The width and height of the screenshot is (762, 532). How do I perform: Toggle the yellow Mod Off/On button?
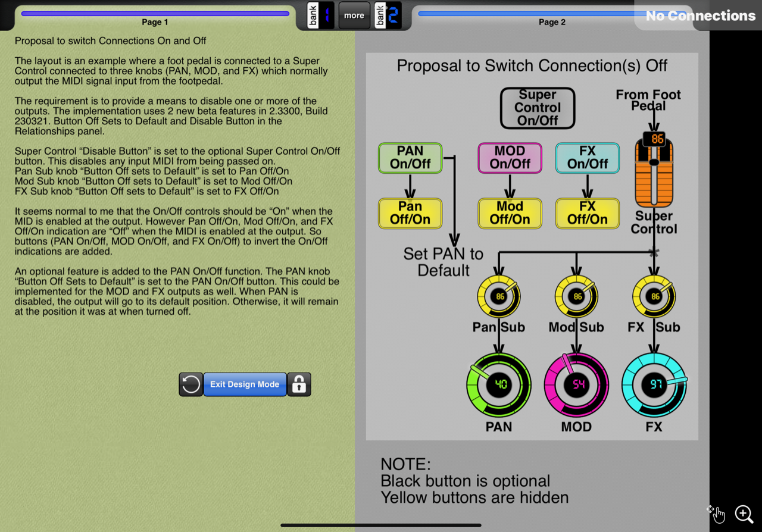(x=510, y=213)
